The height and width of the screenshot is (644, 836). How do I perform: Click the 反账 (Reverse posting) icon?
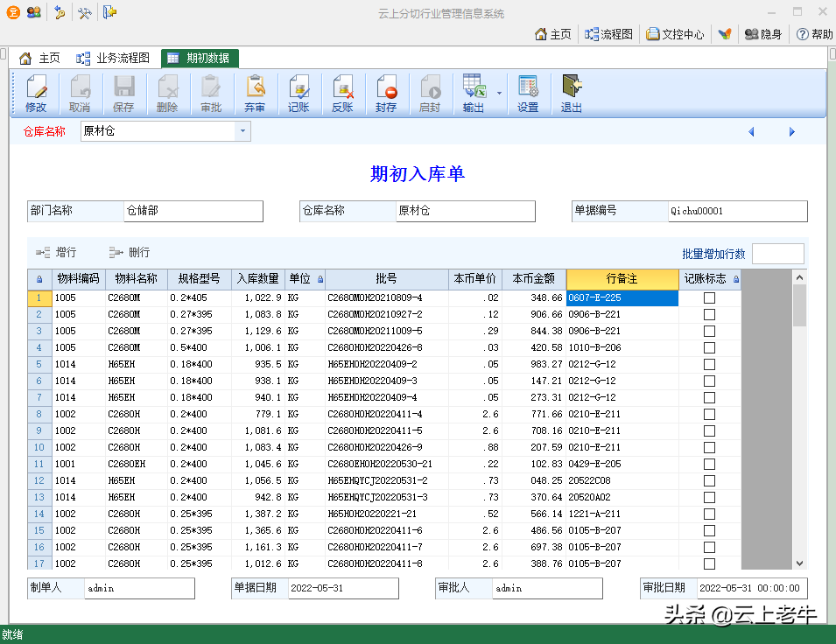click(x=342, y=94)
